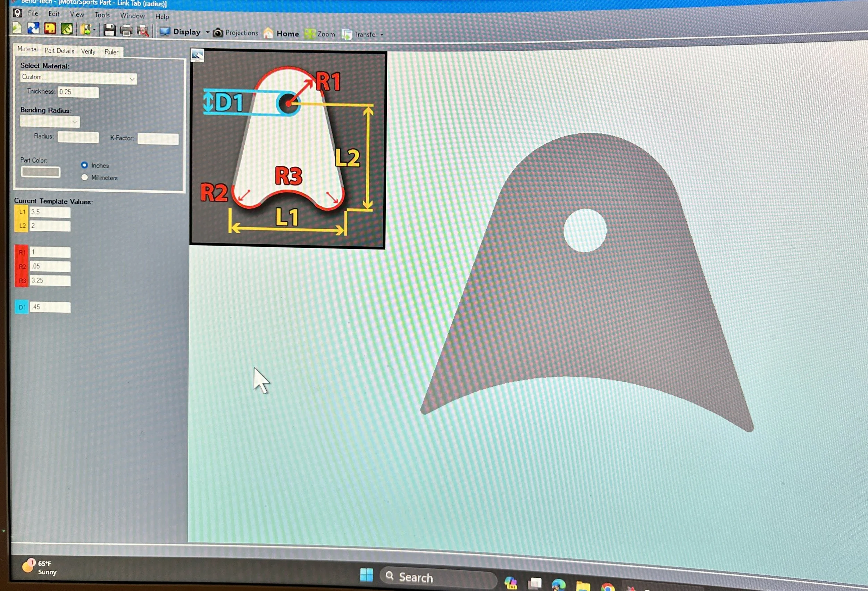
Task: Click the R1 value field
Action: tap(50, 252)
